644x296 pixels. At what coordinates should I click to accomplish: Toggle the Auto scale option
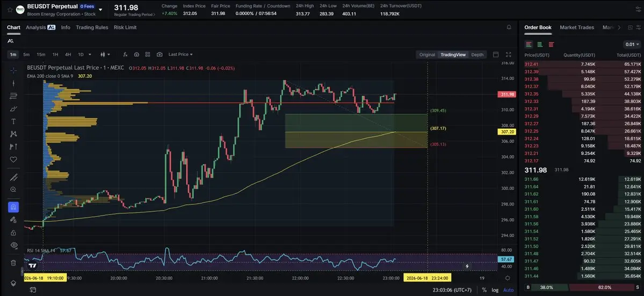508,290
